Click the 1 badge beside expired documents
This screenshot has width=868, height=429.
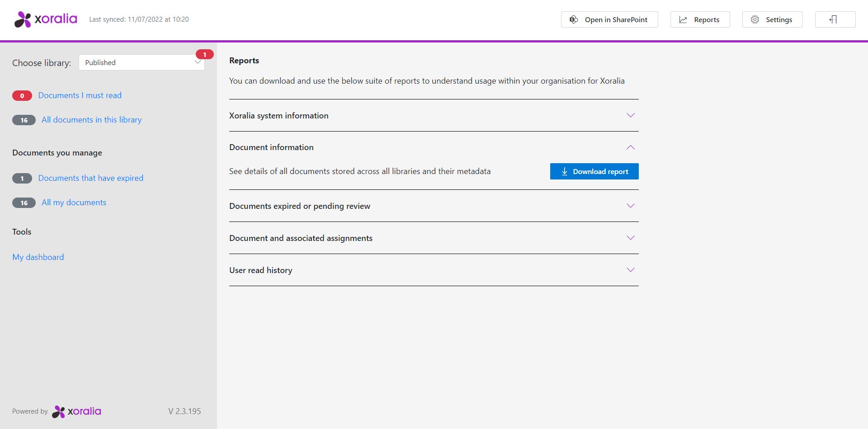[22, 179]
